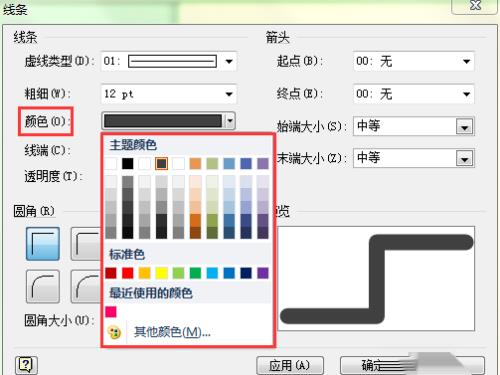Pick the orange theme color swatch

(195, 164)
